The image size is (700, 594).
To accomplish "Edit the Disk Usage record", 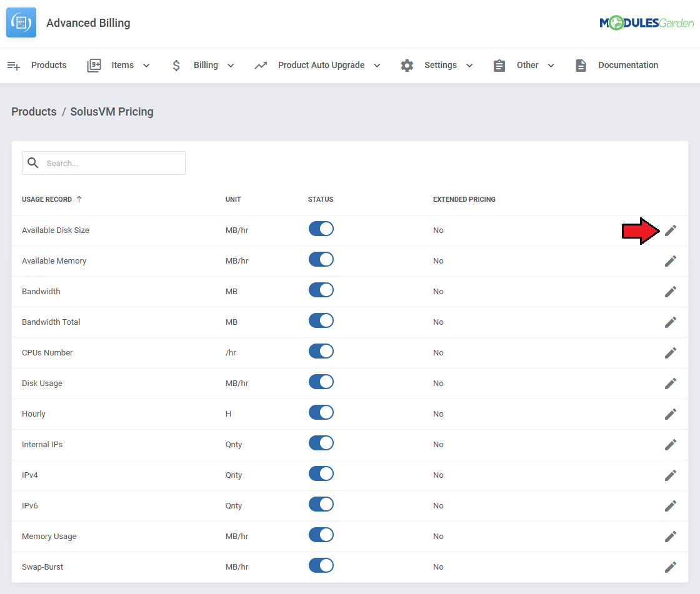I will [670, 384].
